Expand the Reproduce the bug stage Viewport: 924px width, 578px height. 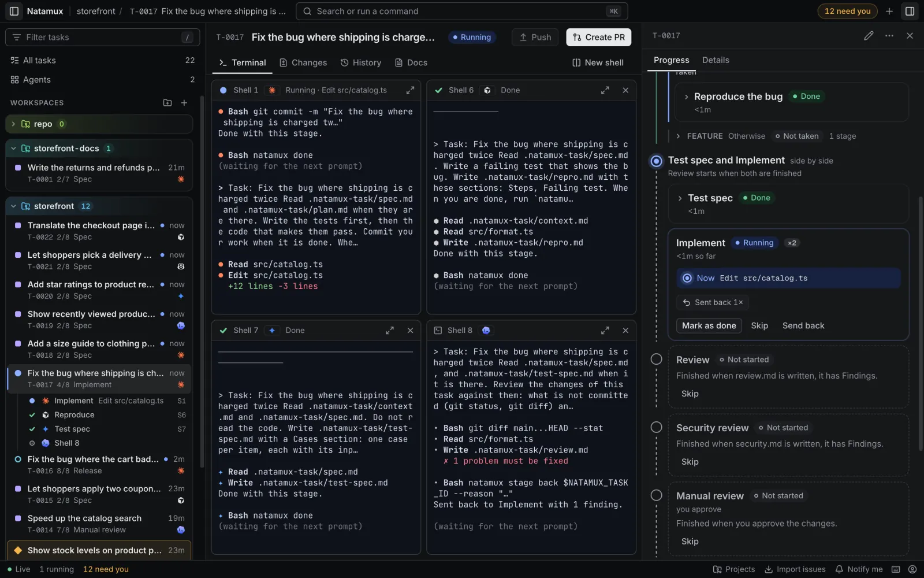[686, 97]
